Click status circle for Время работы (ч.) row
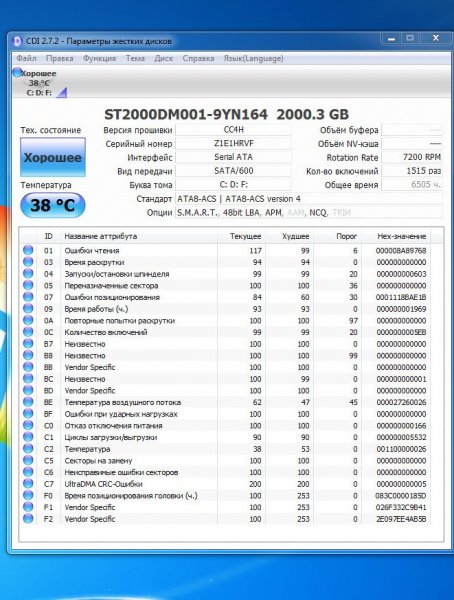Screen dimensions: 454x600 (x=28, y=309)
